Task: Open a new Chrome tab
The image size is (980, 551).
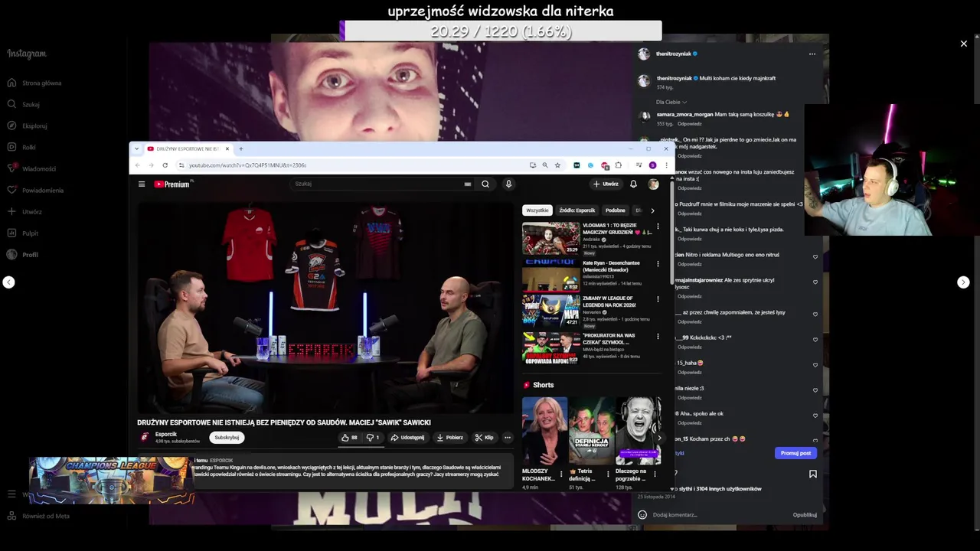Action: pos(240,148)
